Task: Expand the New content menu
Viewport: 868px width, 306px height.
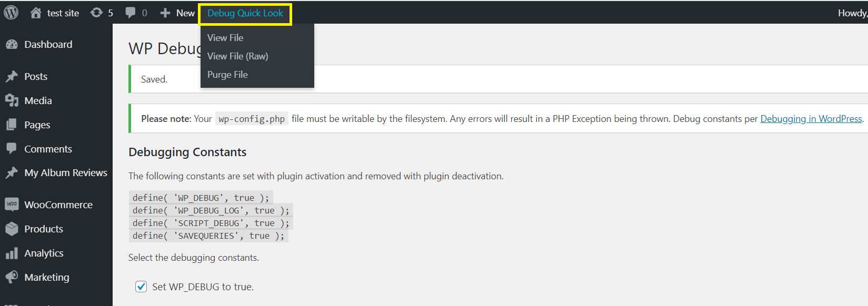Action: click(x=178, y=13)
